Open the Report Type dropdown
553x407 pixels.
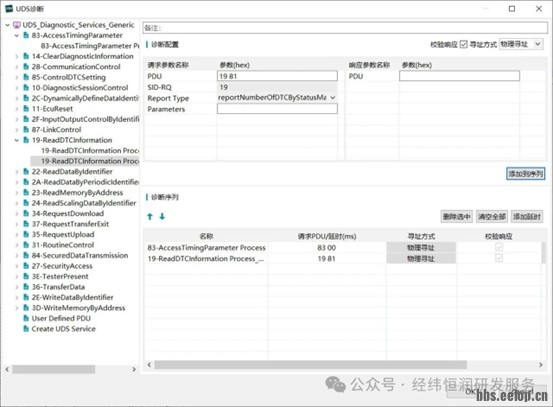point(277,98)
